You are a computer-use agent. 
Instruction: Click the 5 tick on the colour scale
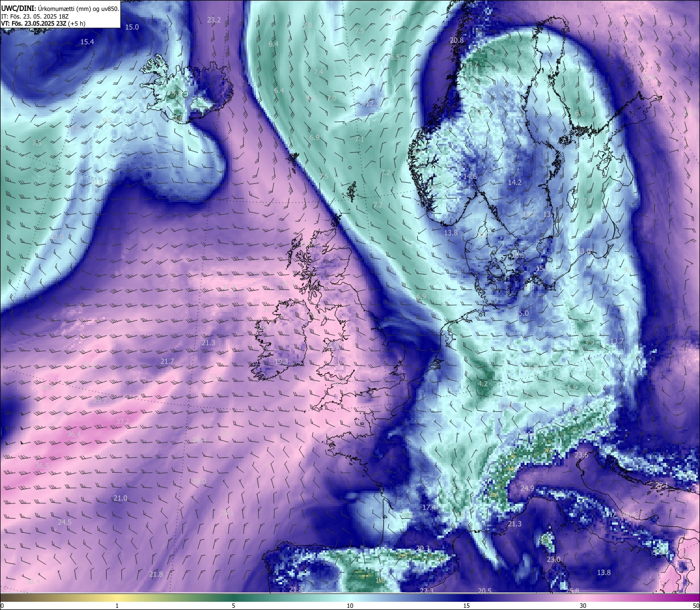tap(234, 605)
